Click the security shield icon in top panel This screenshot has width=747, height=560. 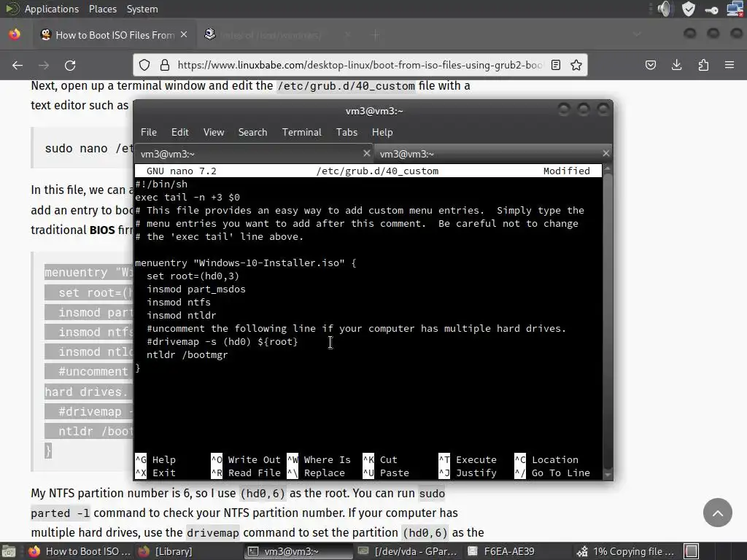(x=689, y=9)
